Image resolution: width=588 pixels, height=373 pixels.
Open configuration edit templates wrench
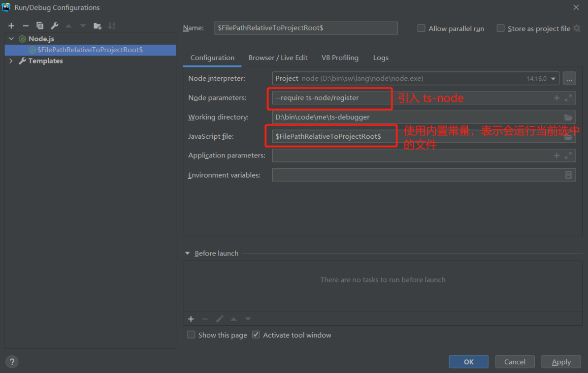(x=54, y=26)
